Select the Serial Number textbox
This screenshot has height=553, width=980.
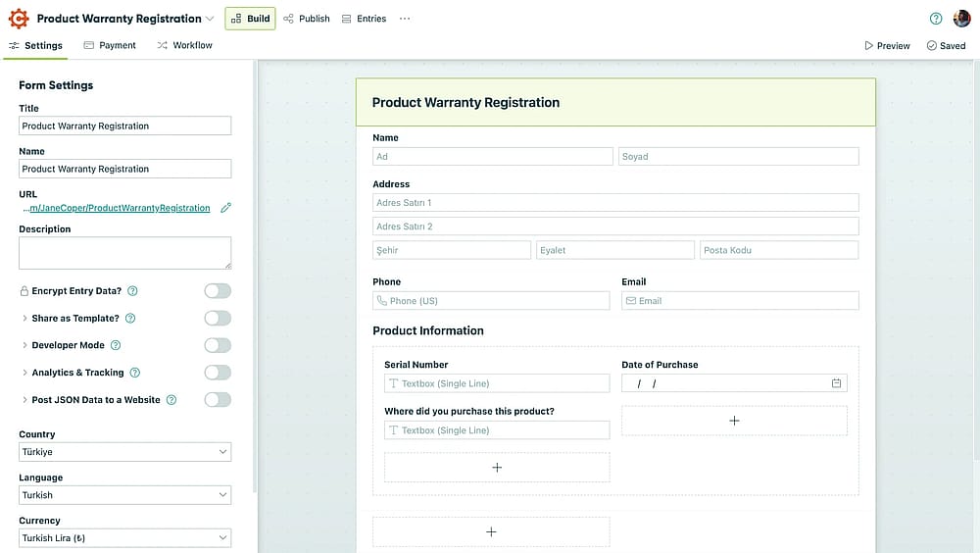pos(497,383)
